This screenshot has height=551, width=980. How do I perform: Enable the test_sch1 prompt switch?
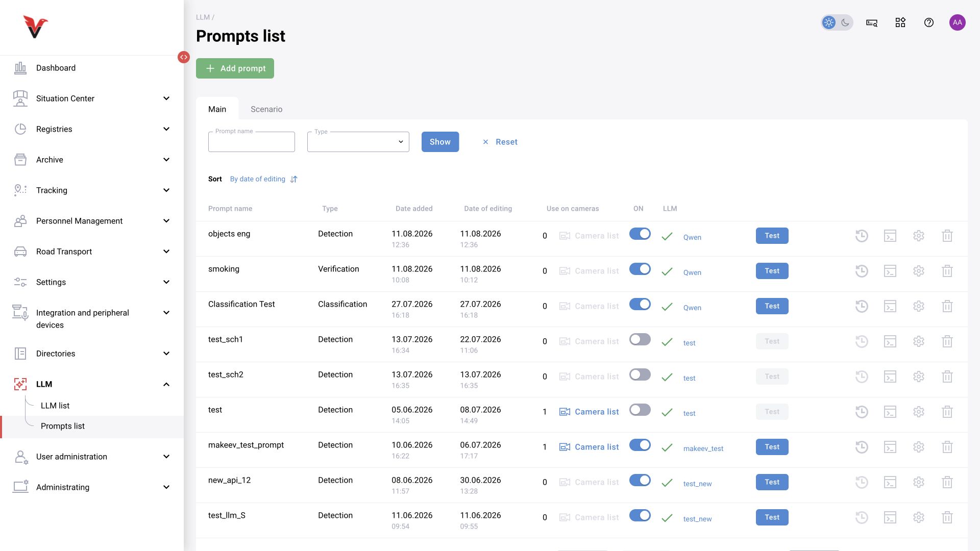pyautogui.click(x=640, y=339)
